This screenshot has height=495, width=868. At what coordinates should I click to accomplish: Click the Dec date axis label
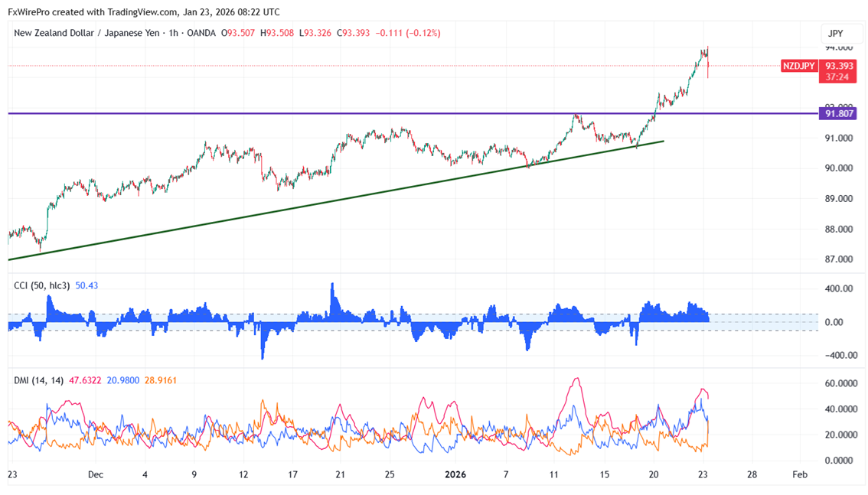95,474
